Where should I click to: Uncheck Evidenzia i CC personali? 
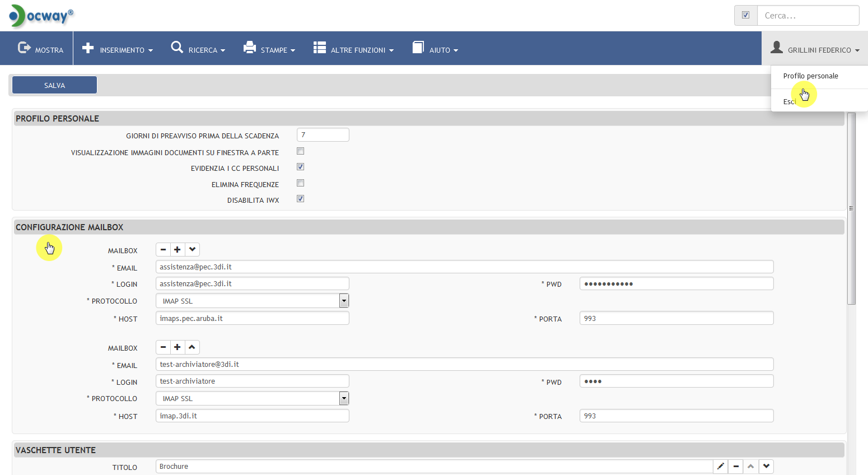coord(301,167)
